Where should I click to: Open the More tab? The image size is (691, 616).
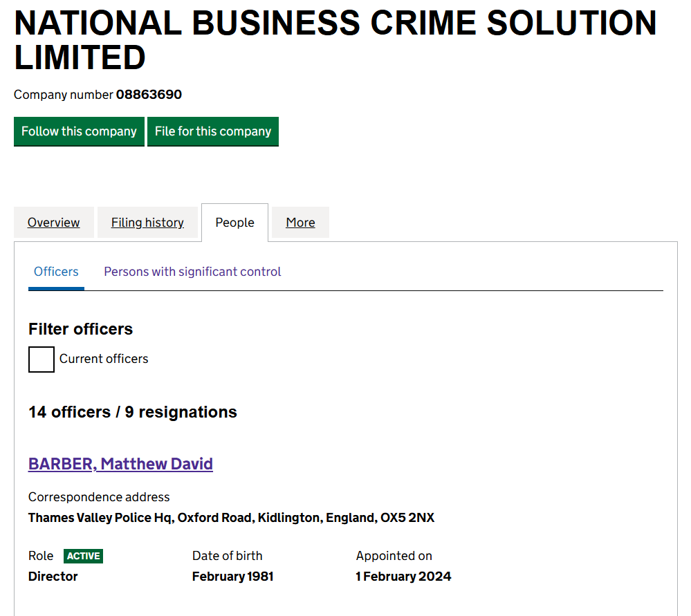point(301,223)
